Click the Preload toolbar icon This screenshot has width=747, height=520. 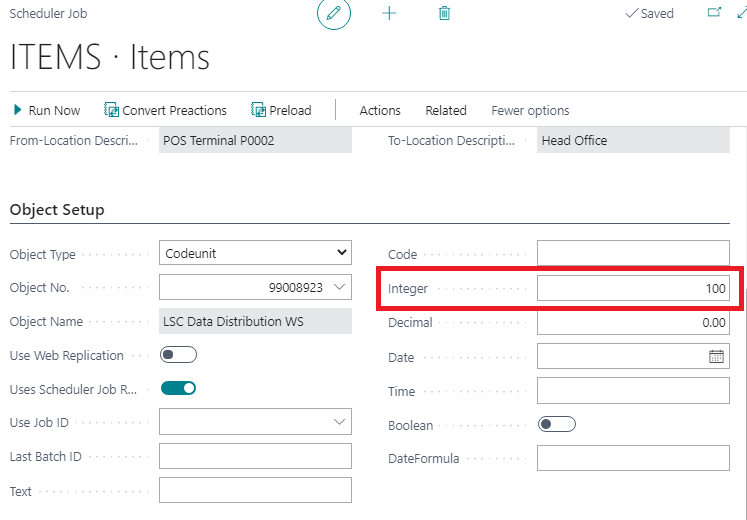tap(258, 110)
